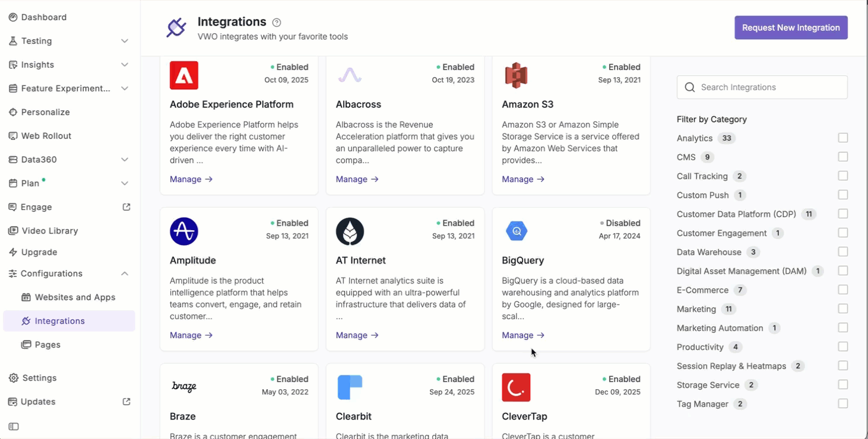868x439 pixels.
Task: Select the Amplitude integration logo
Action: tap(183, 231)
